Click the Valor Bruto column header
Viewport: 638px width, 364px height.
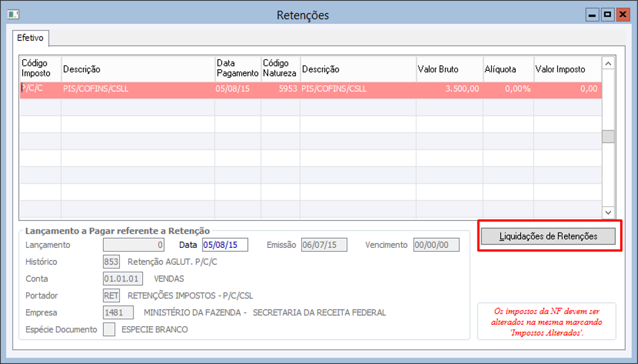(449, 69)
